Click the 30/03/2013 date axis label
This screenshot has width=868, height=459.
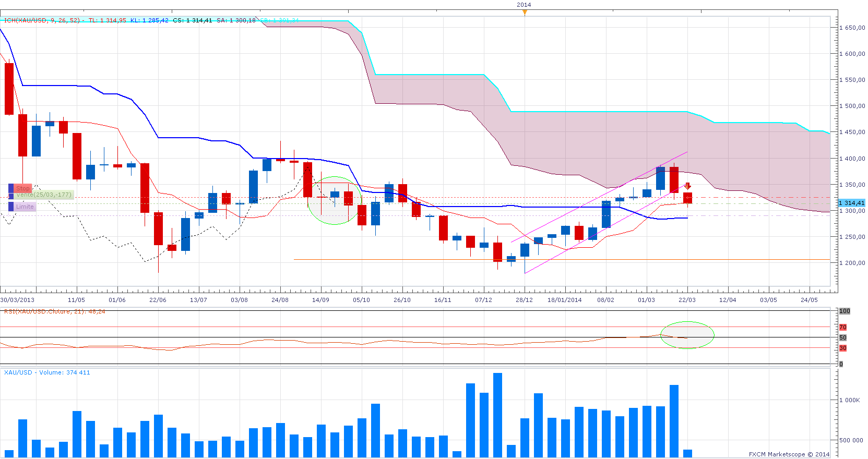pos(17,300)
